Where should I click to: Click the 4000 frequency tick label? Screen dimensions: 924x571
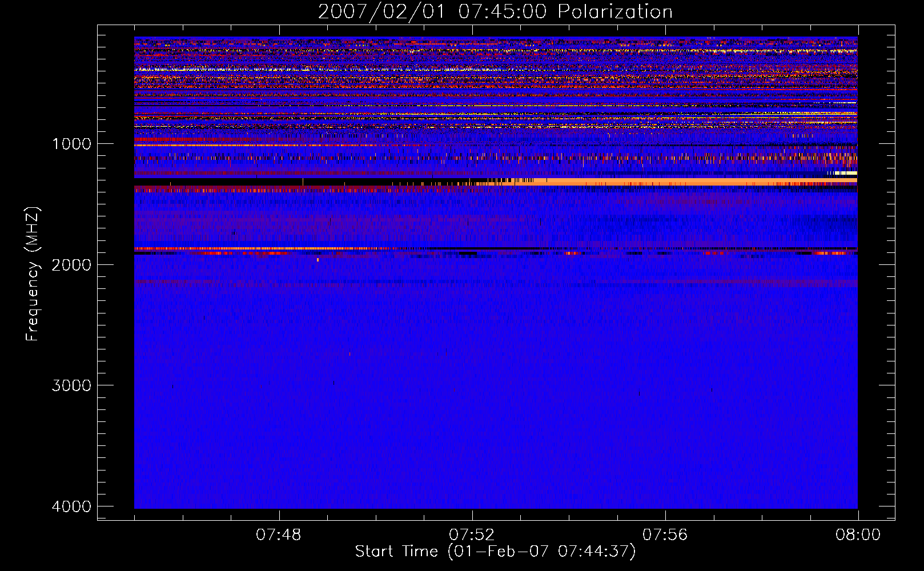click(x=71, y=506)
